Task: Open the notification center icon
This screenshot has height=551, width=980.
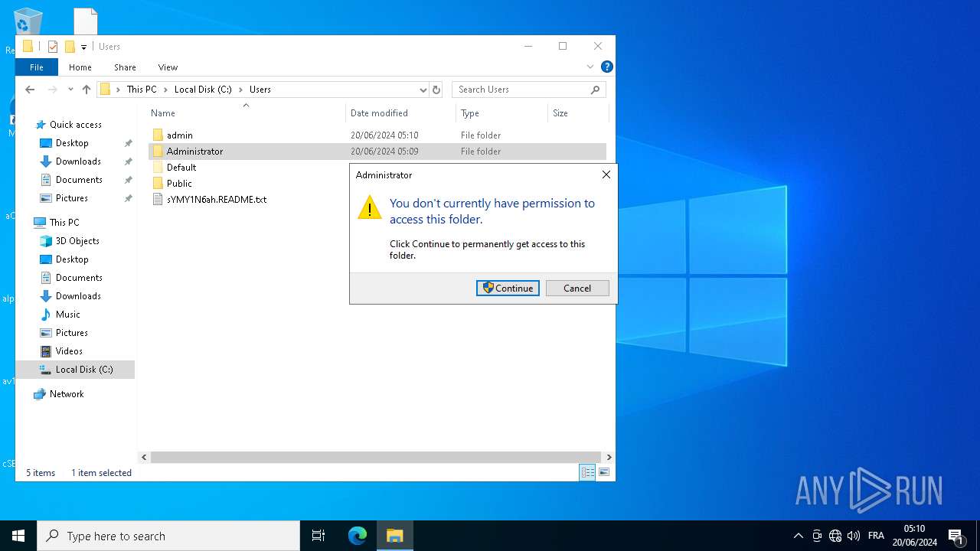Action: pos(955,536)
